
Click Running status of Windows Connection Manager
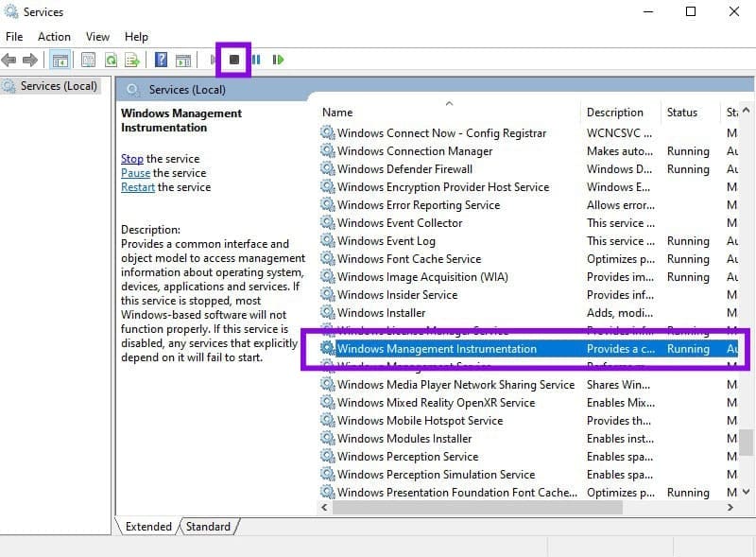[x=688, y=151]
